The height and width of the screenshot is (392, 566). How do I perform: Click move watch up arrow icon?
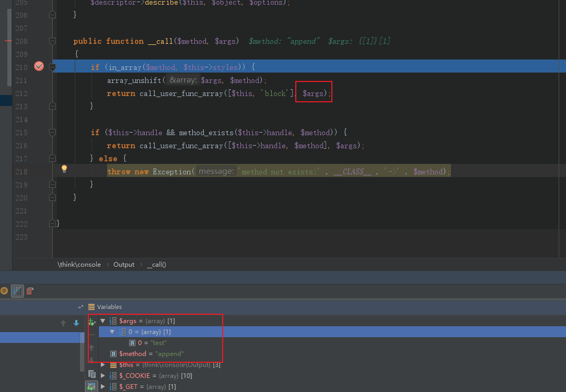(x=91, y=348)
